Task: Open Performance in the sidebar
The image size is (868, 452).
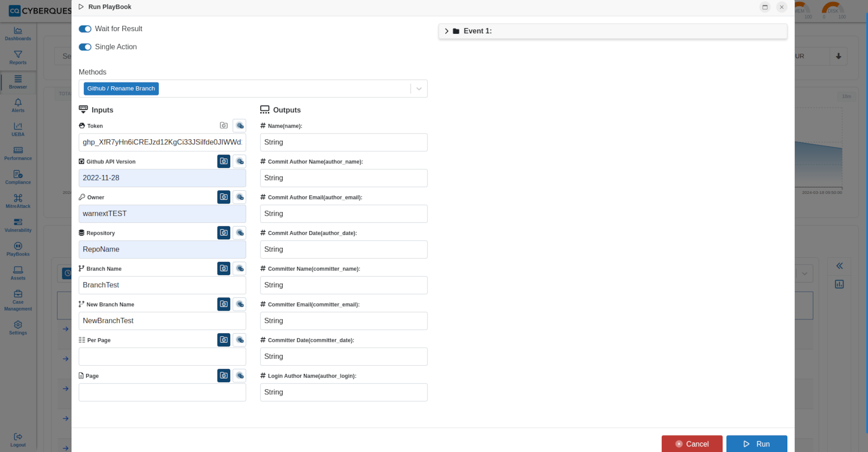Action: [18, 154]
